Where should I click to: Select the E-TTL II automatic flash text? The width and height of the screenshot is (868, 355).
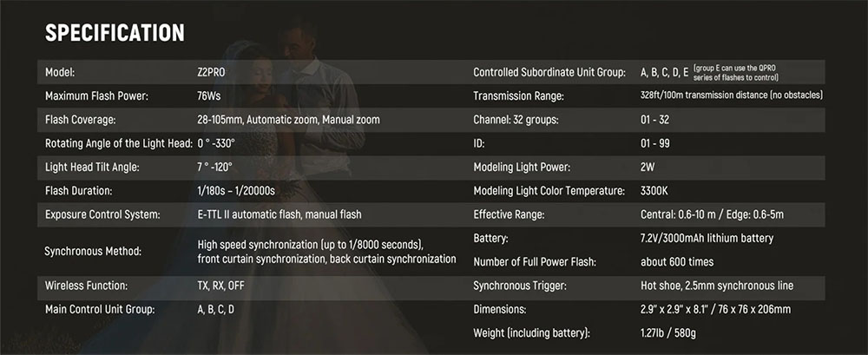[x=279, y=214]
